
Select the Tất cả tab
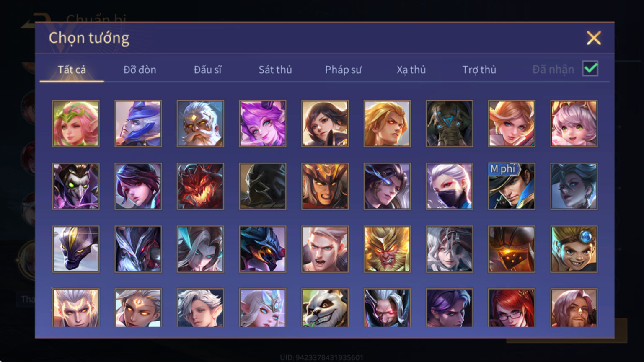[72, 70]
